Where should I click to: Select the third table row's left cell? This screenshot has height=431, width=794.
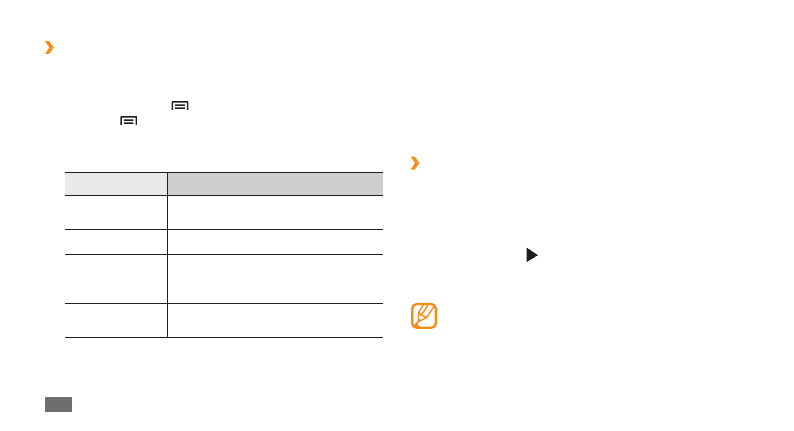[x=116, y=279]
